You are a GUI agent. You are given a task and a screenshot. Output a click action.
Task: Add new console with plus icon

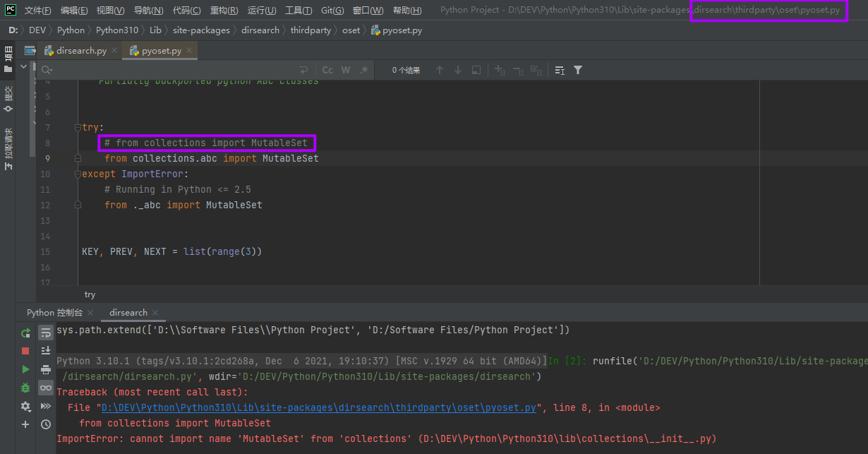tap(25, 424)
